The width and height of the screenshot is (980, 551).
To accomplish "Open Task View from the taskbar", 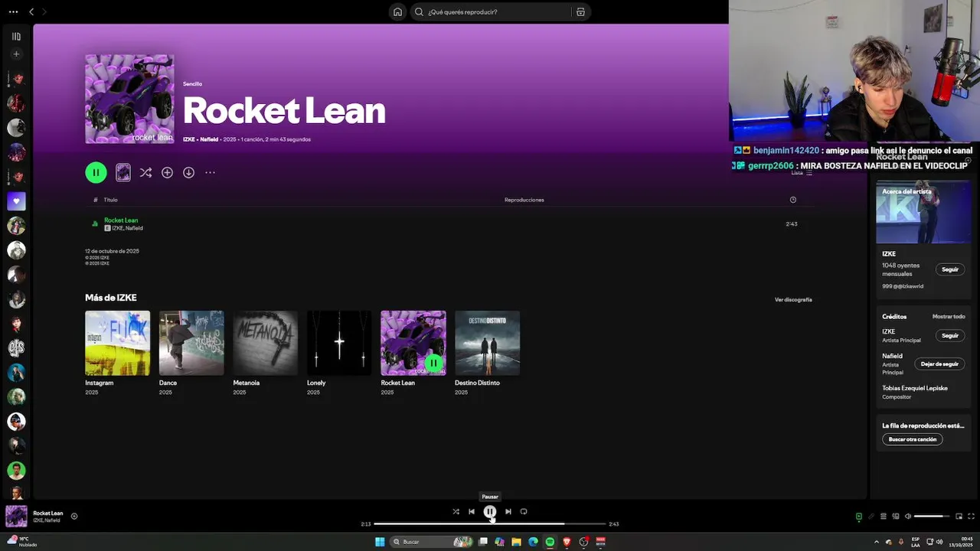I will tap(483, 542).
